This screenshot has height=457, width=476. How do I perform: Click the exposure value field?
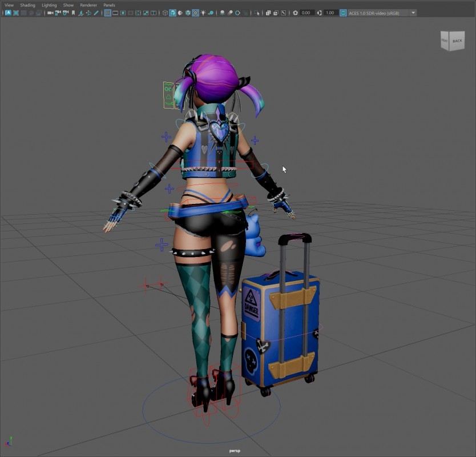(x=307, y=13)
